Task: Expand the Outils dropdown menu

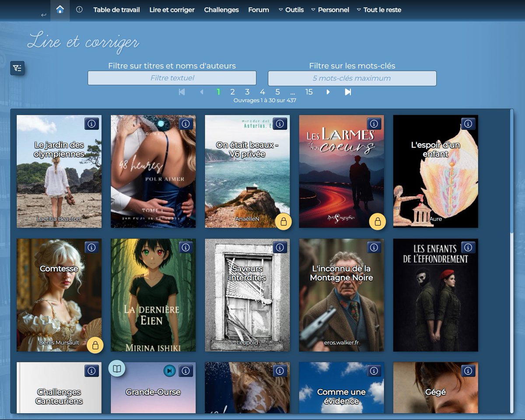Action: [x=291, y=10]
